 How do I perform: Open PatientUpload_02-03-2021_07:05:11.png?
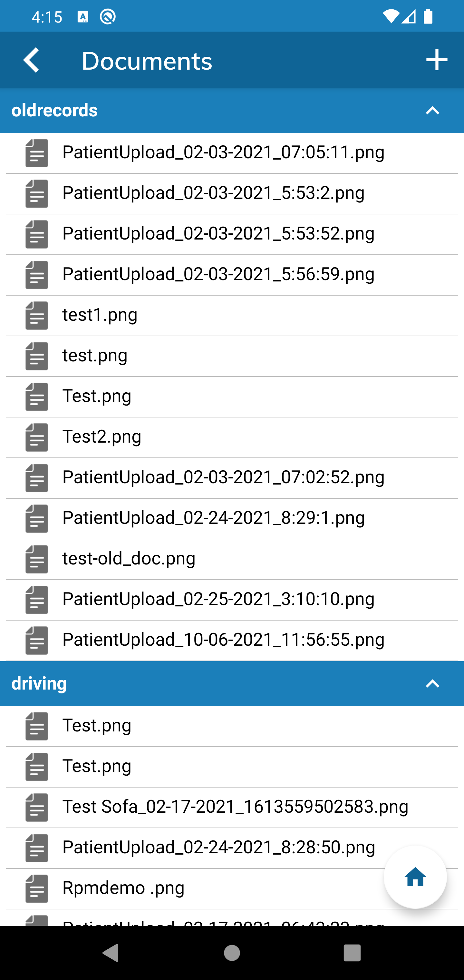(x=232, y=153)
